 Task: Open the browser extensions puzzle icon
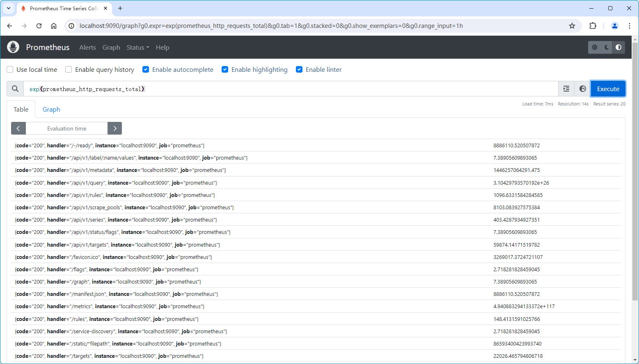tap(593, 26)
